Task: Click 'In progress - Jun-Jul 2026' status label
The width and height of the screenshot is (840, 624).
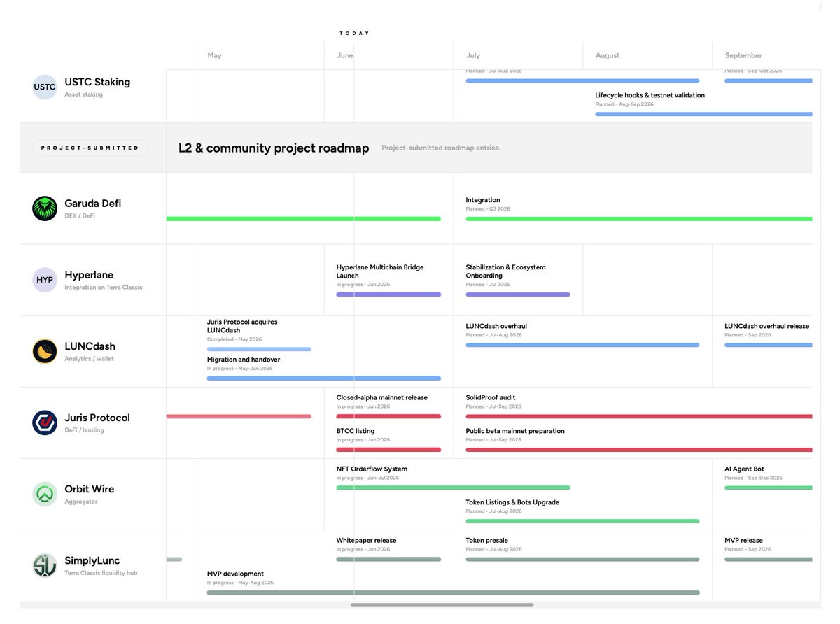Action: coord(368,478)
